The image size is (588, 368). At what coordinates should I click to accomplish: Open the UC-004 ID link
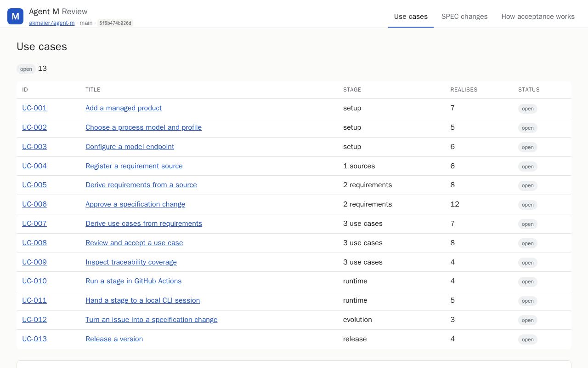click(34, 166)
